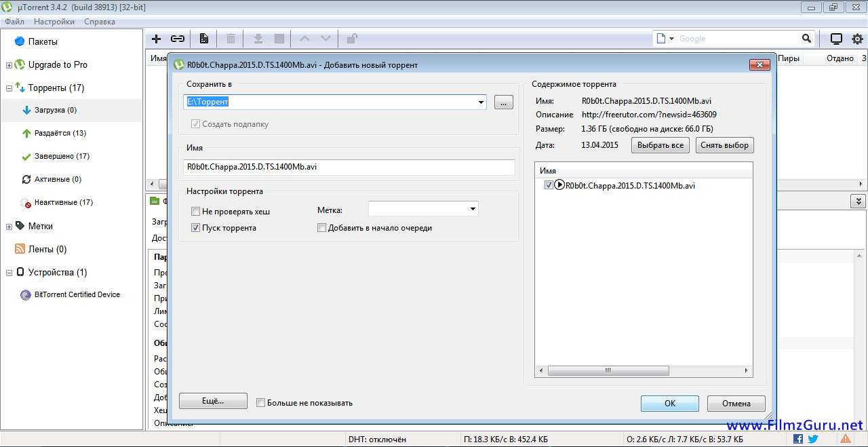
Task: Click the search magnifier icon
Action: [806, 39]
